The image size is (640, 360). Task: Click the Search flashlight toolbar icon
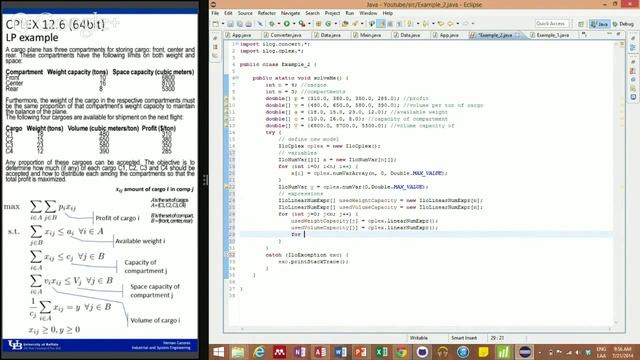pos(355,24)
